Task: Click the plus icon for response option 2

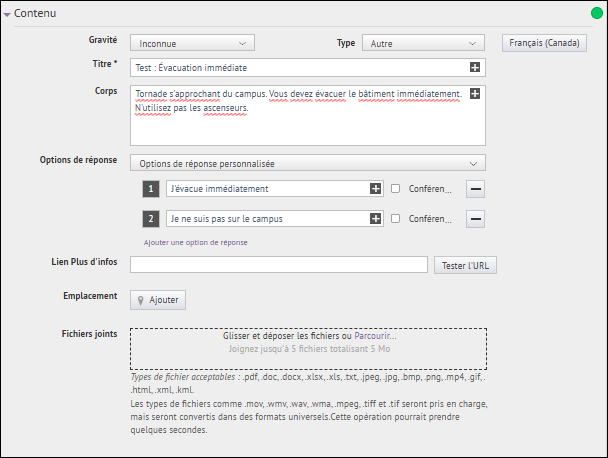Action: [376, 219]
